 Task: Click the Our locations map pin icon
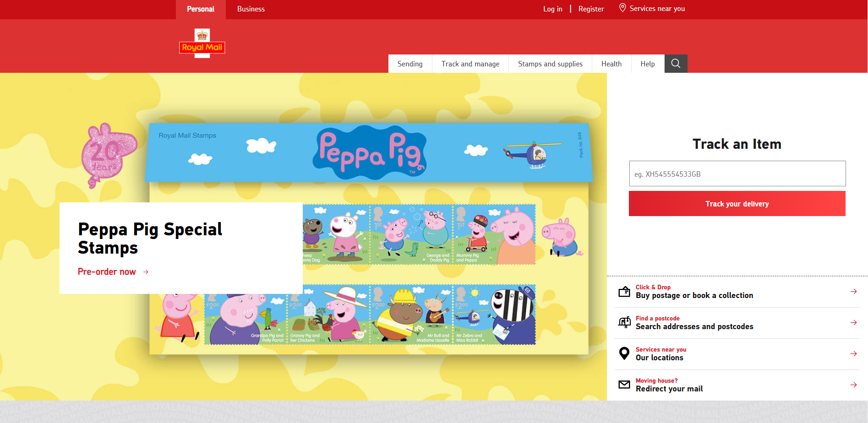pyautogui.click(x=624, y=354)
